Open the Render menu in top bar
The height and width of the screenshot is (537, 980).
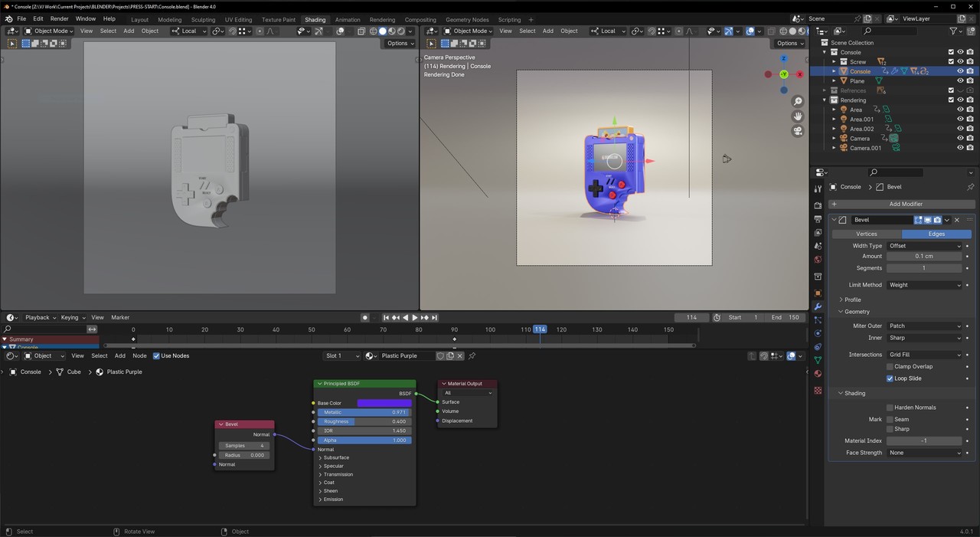click(59, 18)
